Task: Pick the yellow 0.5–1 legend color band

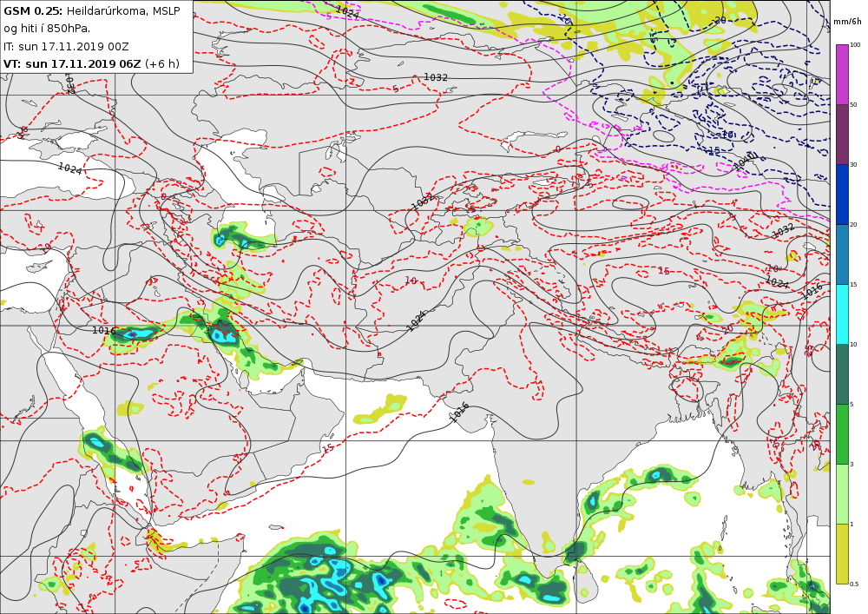Action: click(841, 554)
